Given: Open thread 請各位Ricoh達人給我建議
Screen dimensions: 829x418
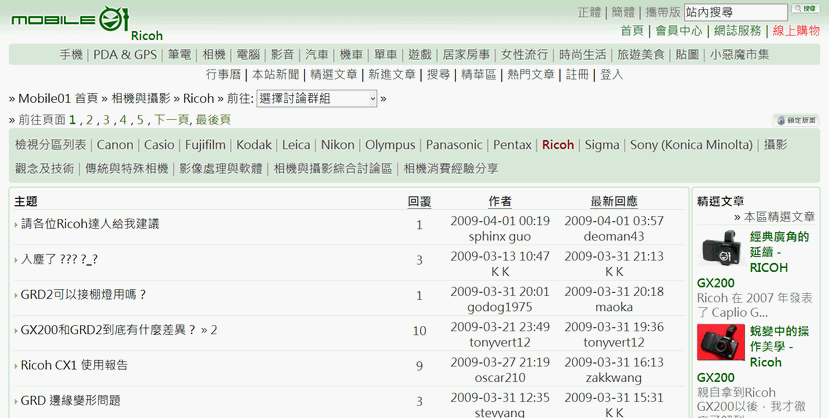Looking at the screenshot, I should [90, 224].
